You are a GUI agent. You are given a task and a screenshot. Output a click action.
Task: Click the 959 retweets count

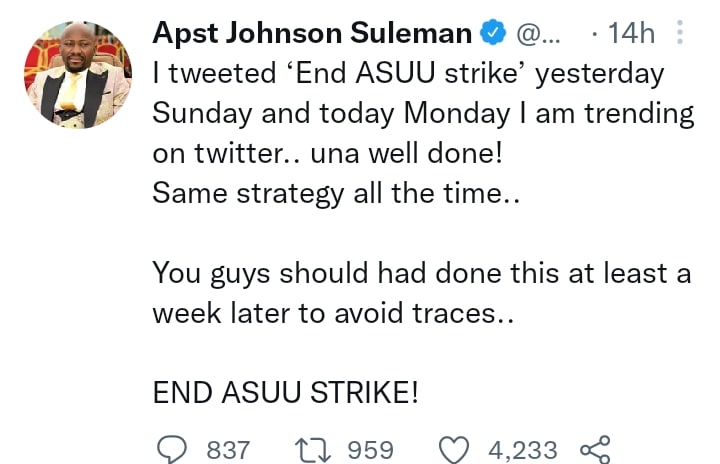coord(370,449)
